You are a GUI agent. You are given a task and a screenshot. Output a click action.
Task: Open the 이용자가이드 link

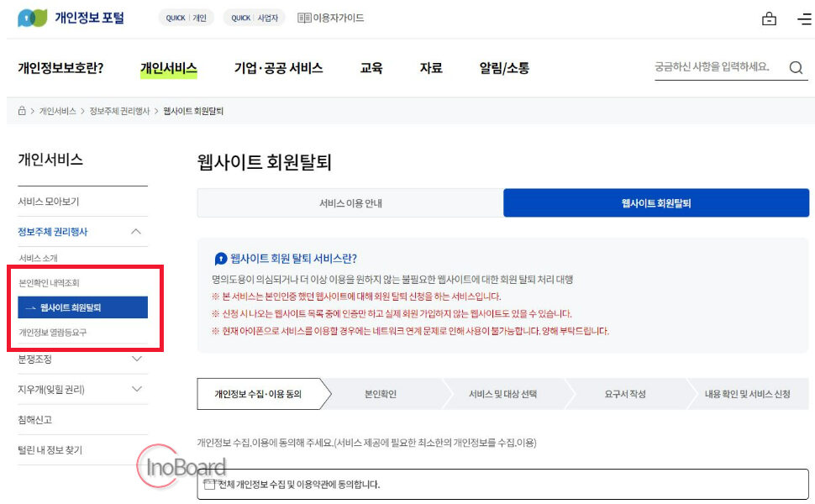click(x=338, y=18)
